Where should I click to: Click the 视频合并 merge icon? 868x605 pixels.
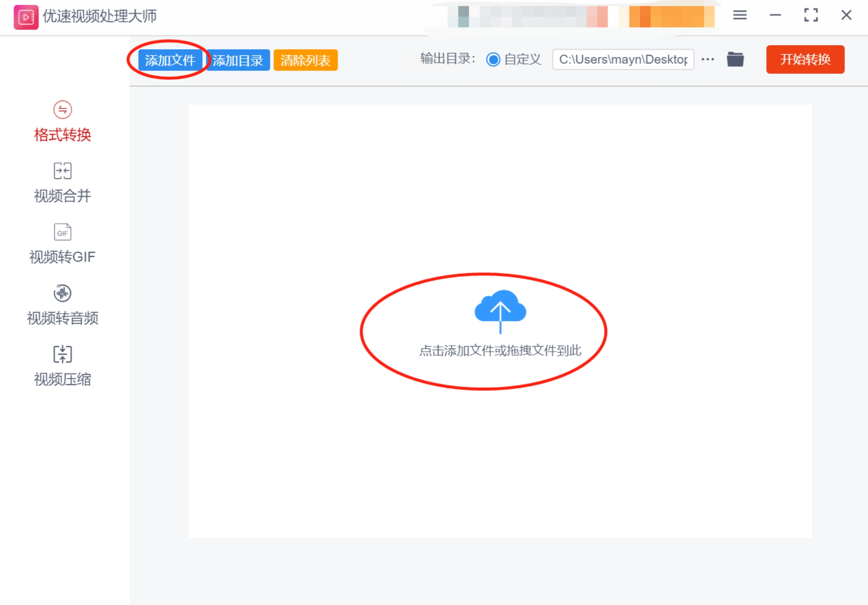(x=63, y=171)
